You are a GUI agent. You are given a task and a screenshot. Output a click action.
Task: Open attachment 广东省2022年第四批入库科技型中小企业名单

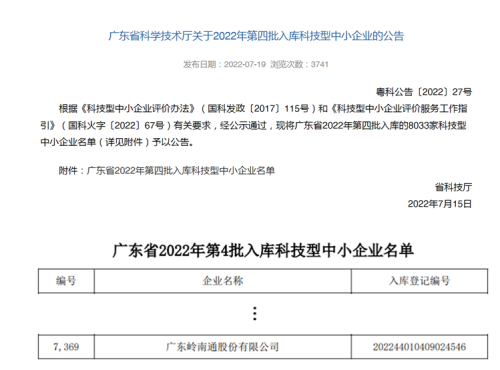coord(181,171)
